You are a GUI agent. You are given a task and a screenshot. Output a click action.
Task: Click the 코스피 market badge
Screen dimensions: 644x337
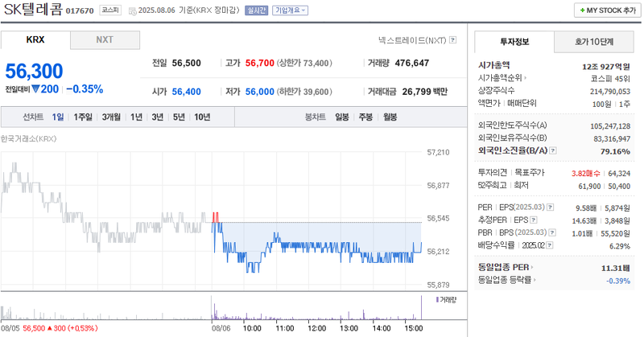tap(110, 10)
